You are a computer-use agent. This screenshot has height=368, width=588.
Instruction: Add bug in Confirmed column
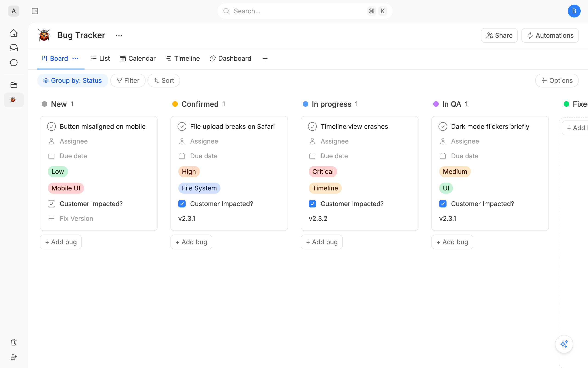(x=192, y=242)
